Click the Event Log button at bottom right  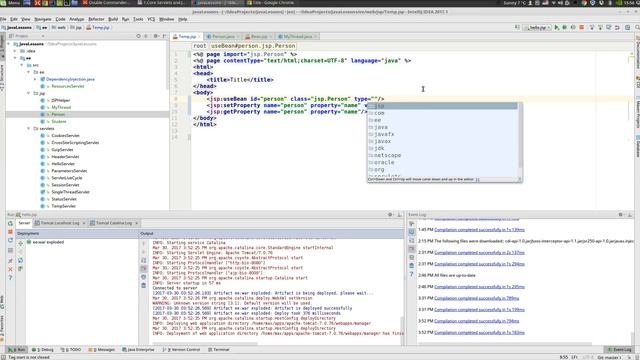(x=619, y=350)
